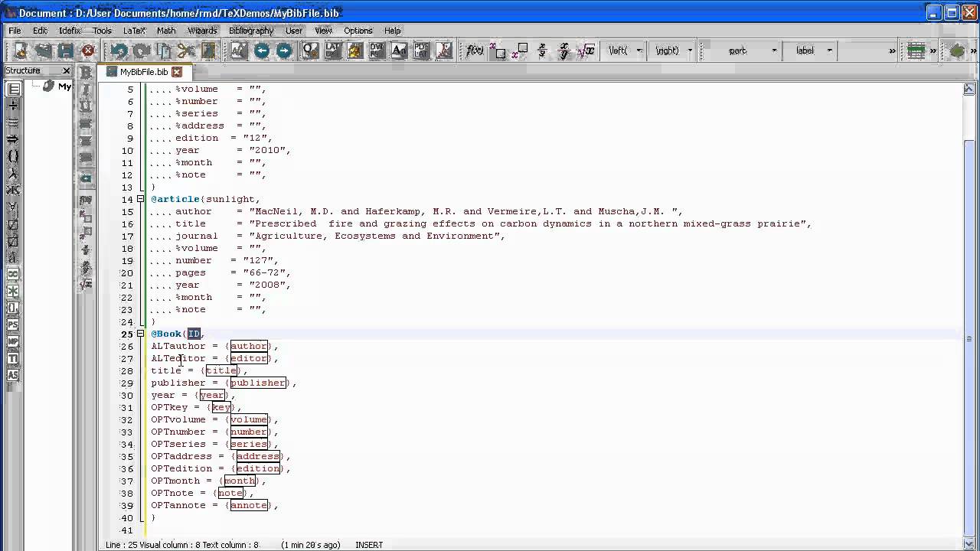
Task: Insert a square root with the toolbar icon
Action: point(586,51)
